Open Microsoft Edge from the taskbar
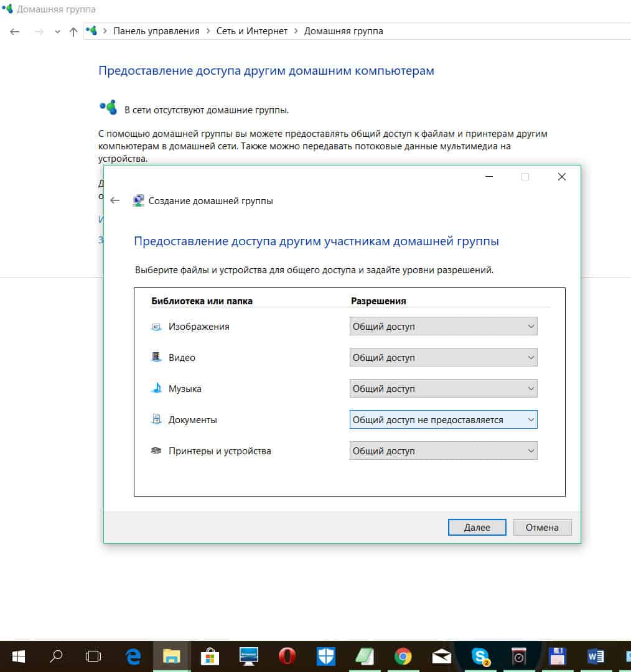This screenshot has width=631, height=672. click(133, 656)
